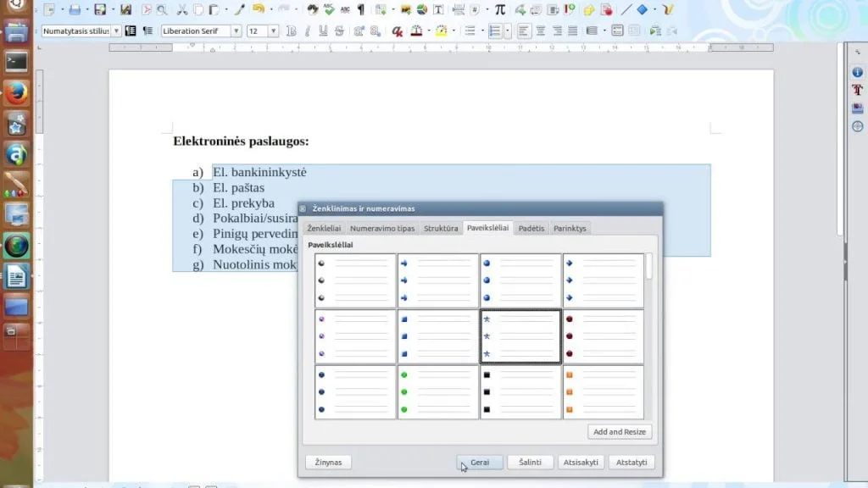Run Spelling and Grammar check
Image resolution: width=868 pixels, height=488 pixels.
330,10
